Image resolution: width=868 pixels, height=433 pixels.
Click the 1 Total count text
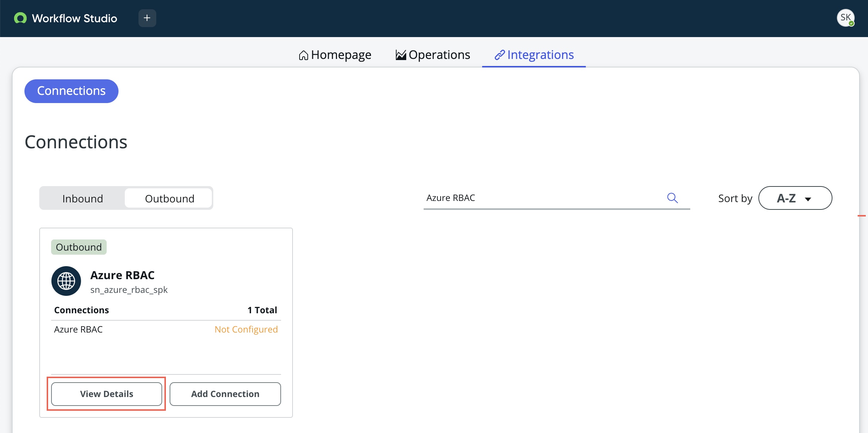coord(262,310)
